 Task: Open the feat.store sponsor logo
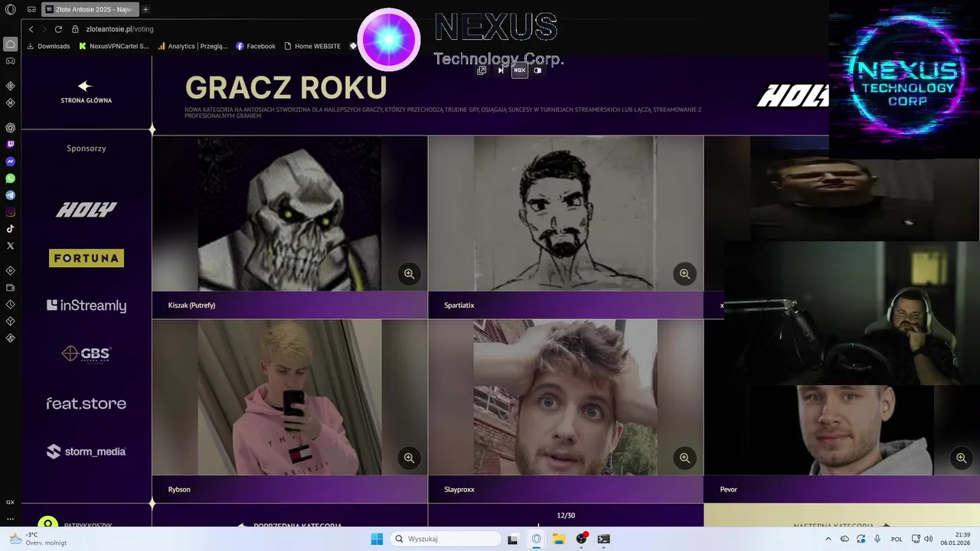(x=86, y=403)
